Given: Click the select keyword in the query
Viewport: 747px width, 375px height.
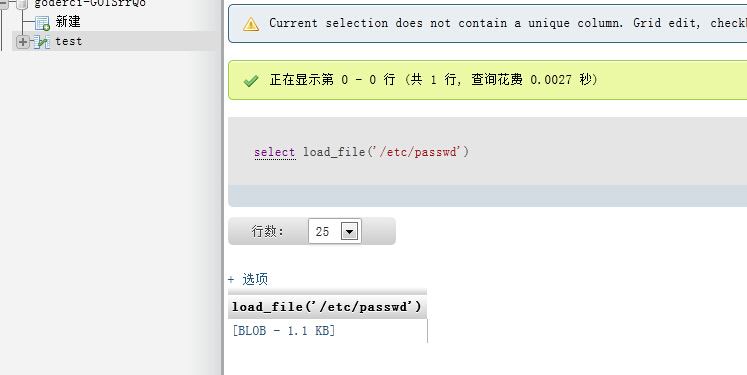Looking at the screenshot, I should pyautogui.click(x=275, y=152).
